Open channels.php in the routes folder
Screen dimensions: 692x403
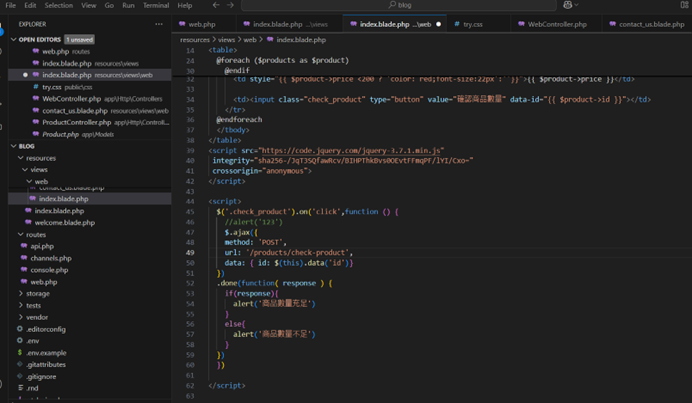pos(51,258)
